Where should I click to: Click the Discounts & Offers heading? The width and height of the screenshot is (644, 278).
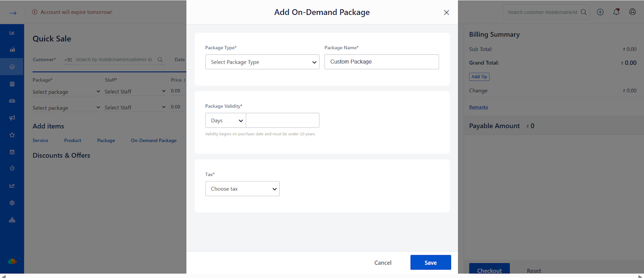61,156
